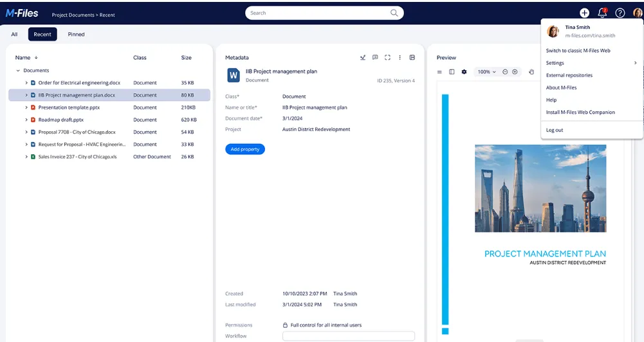
Task: Expand Order for Electrical engineering.docx row
Action: (x=26, y=82)
